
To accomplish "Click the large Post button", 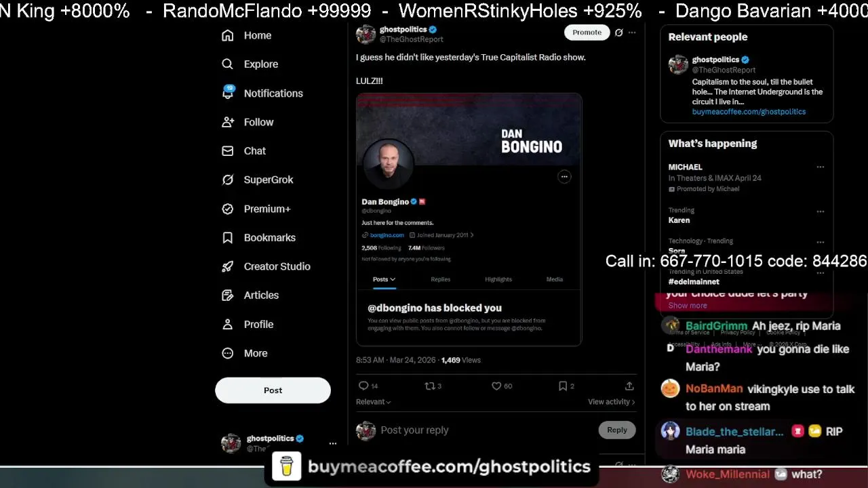I will (273, 390).
